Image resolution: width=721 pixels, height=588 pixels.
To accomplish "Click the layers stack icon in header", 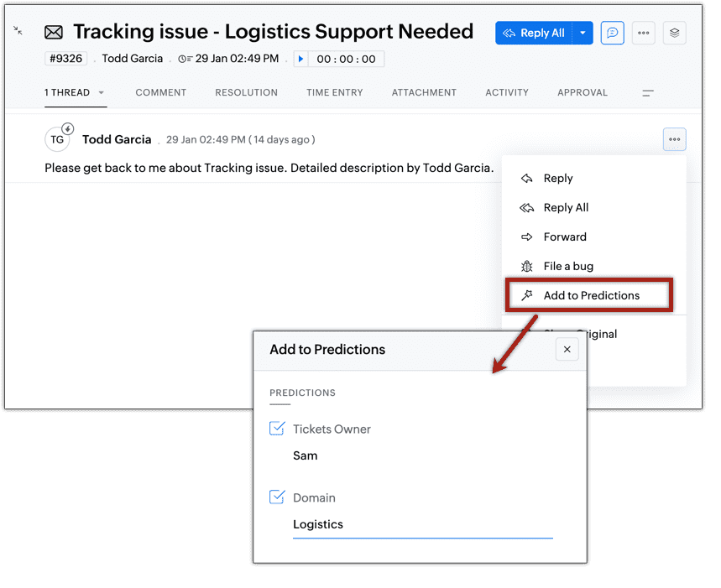I will 674,33.
